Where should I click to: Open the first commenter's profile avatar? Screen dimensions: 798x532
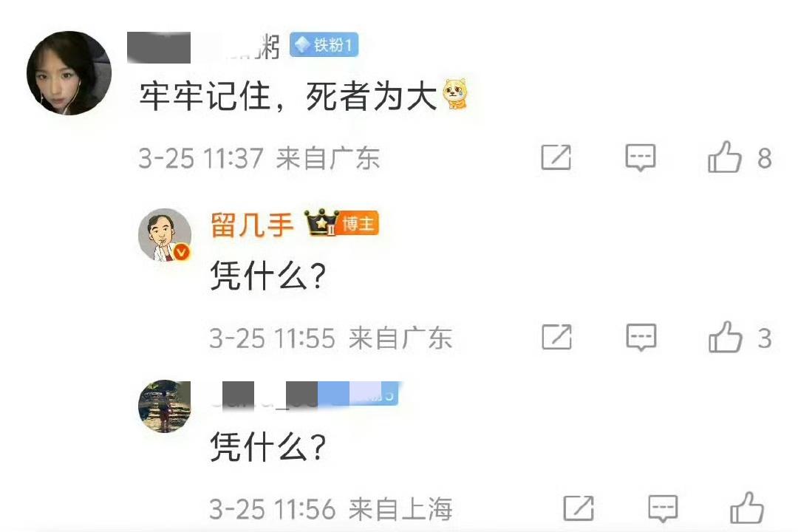[69, 73]
